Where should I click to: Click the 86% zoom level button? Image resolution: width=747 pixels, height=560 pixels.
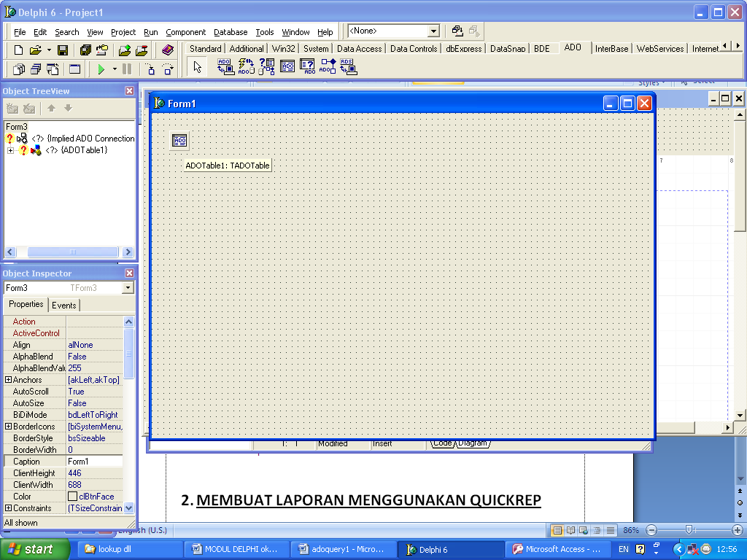pos(631,530)
